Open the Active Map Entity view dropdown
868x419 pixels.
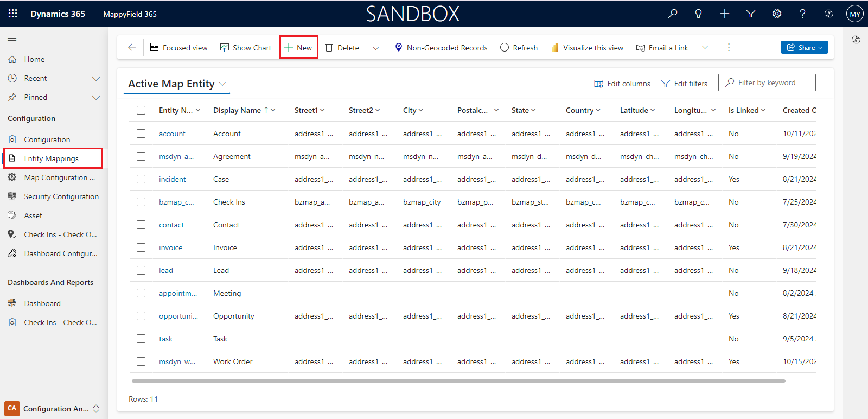coord(222,84)
